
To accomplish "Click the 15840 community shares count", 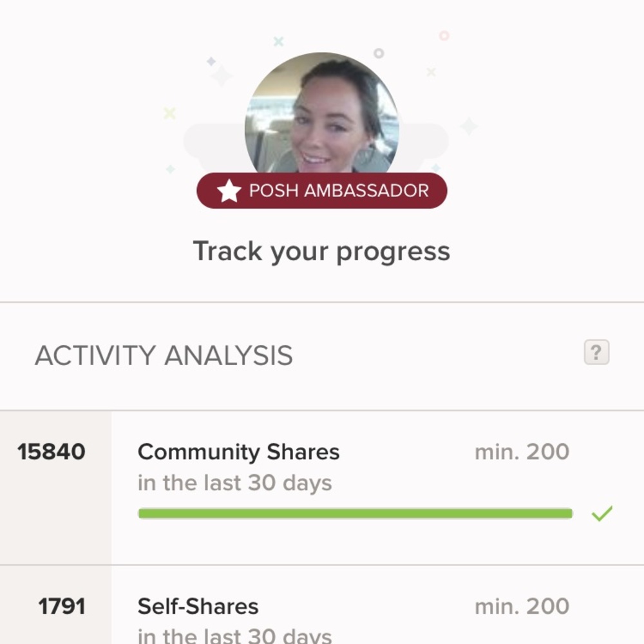I will tap(52, 451).
